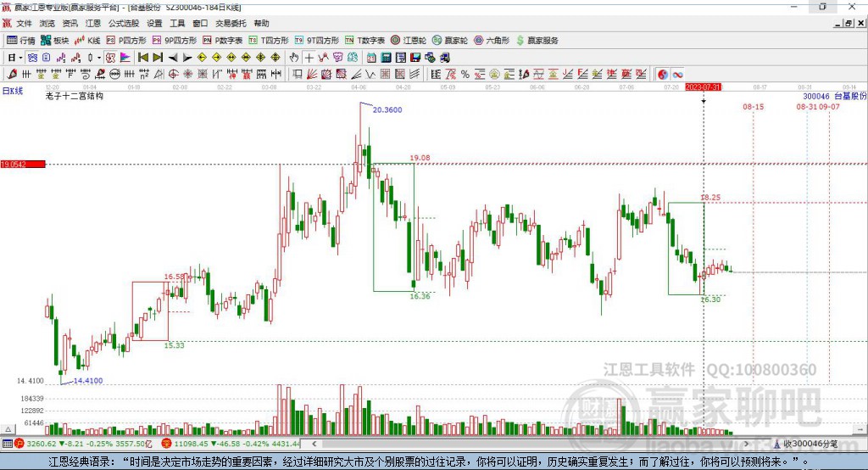Click the 板块 toolbar button
The height and width of the screenshot is (470, 868).
tap(54, 41)
